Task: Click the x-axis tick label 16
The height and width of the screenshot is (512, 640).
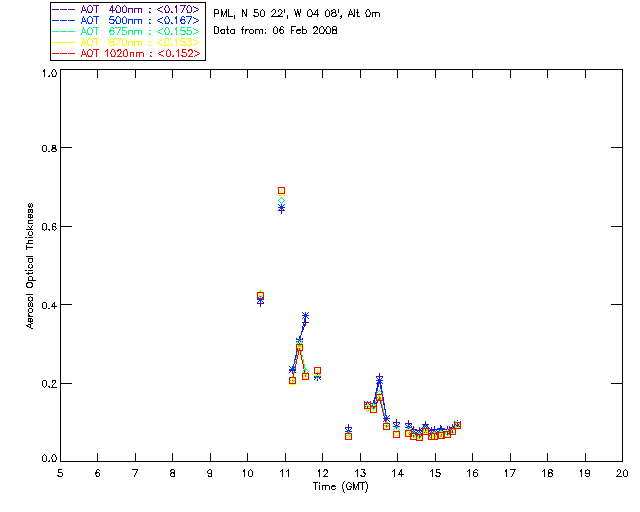Action: coord(473,473)
